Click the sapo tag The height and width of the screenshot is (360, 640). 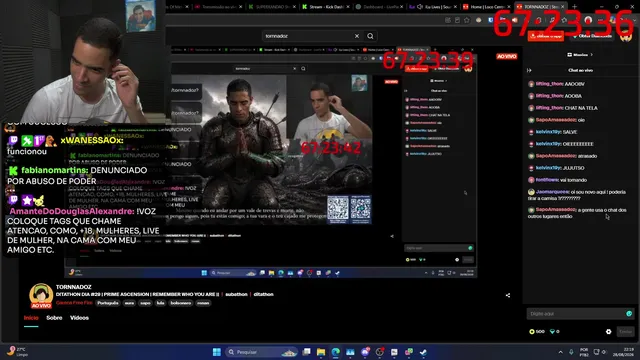(x=145, y=303)
